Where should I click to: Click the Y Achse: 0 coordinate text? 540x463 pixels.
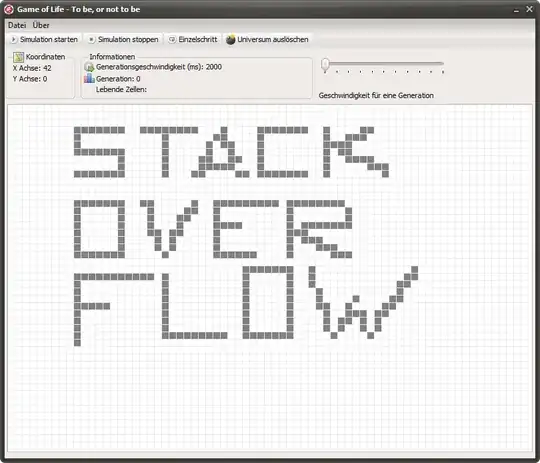[x=30, y=79]
